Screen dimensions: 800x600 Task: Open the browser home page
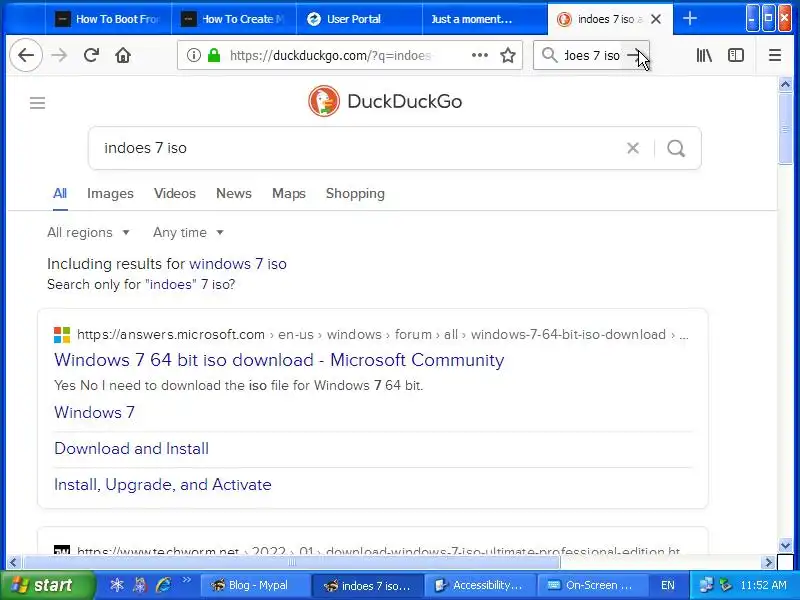(123, 55)
